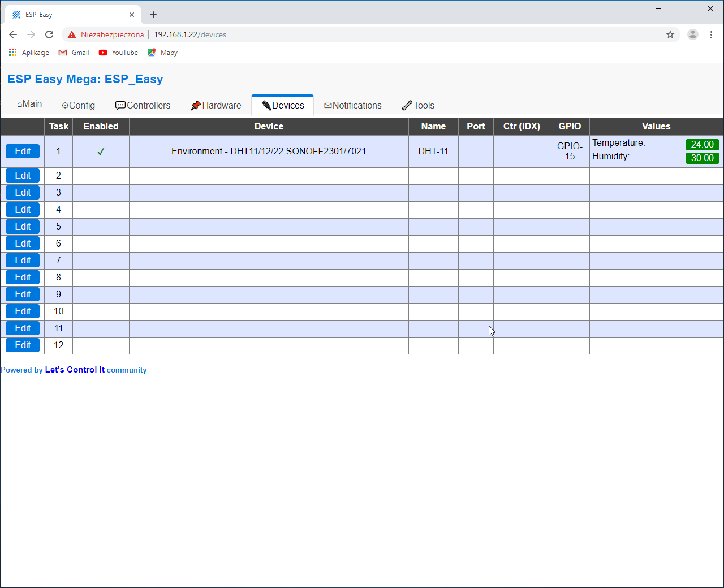
Task: Click the Port column header
Action: coord(476,126)
